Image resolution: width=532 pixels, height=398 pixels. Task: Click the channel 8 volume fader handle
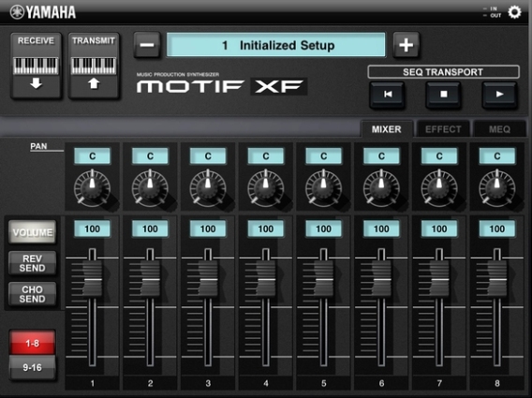497,279
